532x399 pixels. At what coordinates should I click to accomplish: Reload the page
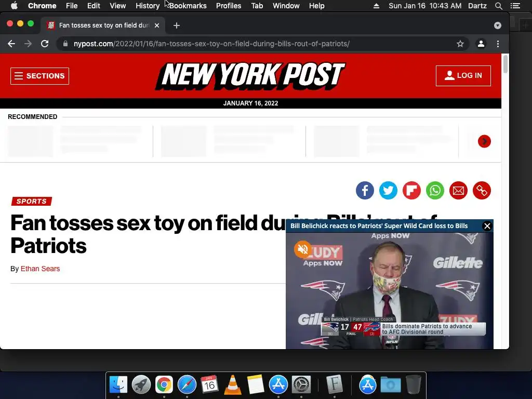coord(45,44)
